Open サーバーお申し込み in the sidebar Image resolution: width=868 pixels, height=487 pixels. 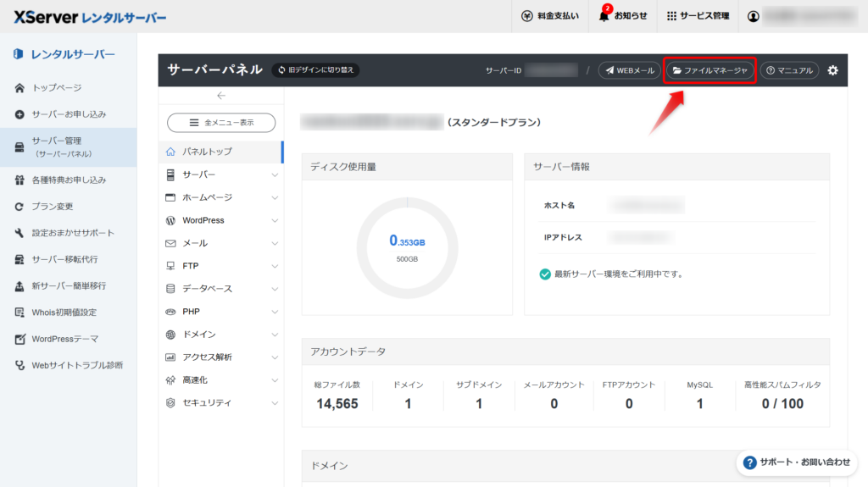pos(69,114)
